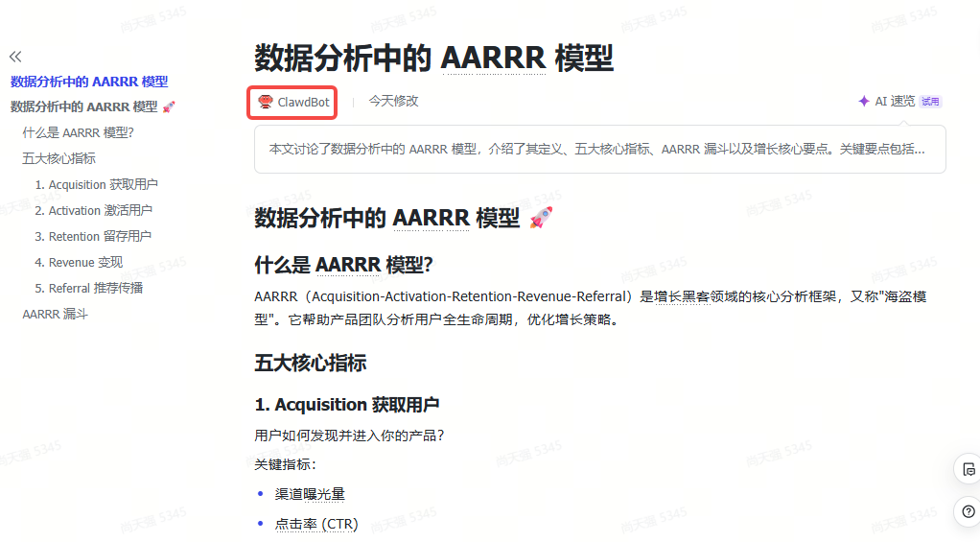Click the ClawdBot lobster avatar icon
Viewport: 980px width, 542px height.
pos(266,102)
